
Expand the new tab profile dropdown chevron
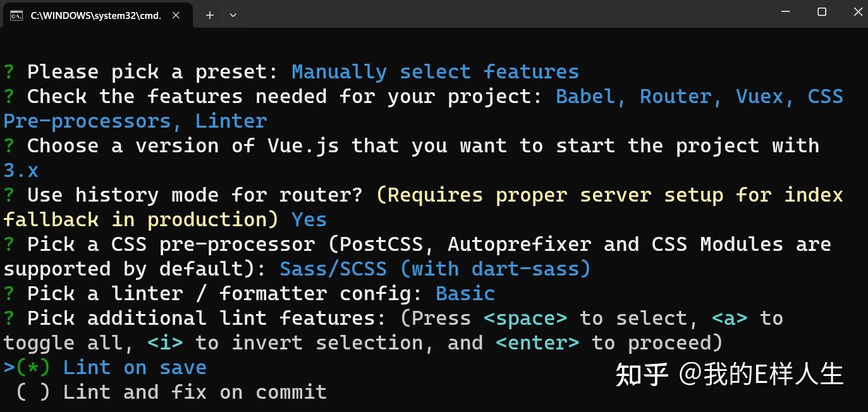[x=233, y=15]
